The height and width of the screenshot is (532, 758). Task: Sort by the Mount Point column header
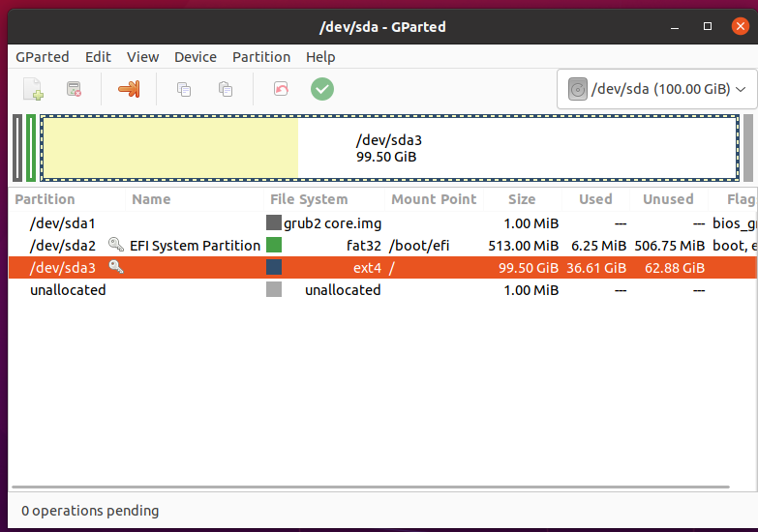coord(434,199)
